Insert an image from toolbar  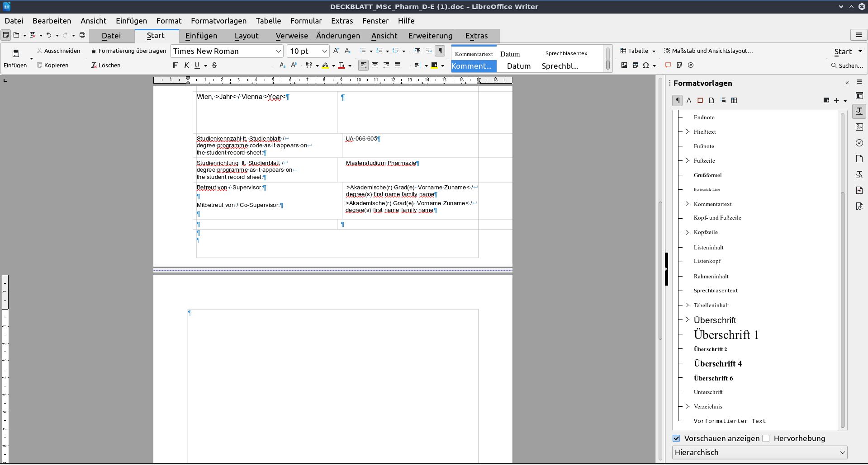624,66
